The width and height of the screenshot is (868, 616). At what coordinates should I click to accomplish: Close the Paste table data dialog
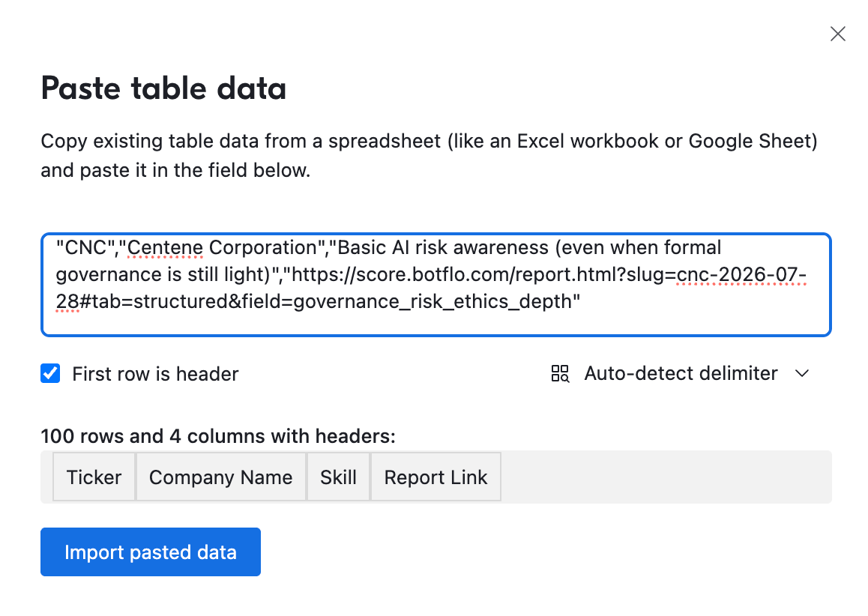point(837,34)
